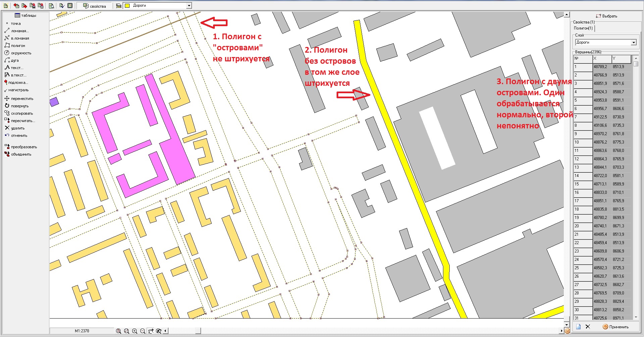Viewport: 644px width, 337px height.
Task: Choose the окружность (circle) tool
Action: pyautogui.click(x=20, y=53)
